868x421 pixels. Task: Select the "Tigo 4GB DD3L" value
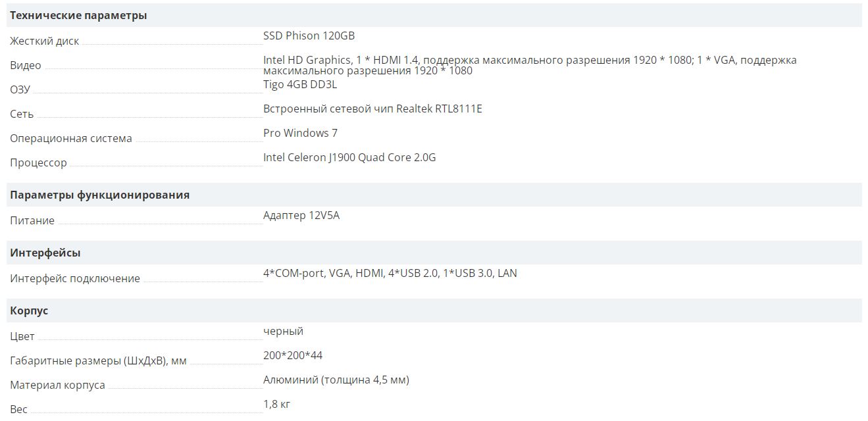(x=300, y=84)
